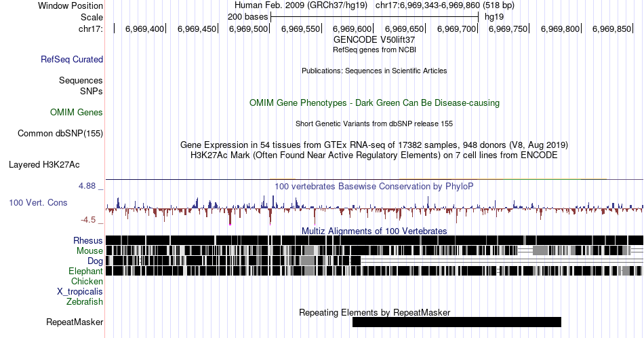Click the GENCODE V50lift37 track title
644x338 pixels.
[374, 40]
